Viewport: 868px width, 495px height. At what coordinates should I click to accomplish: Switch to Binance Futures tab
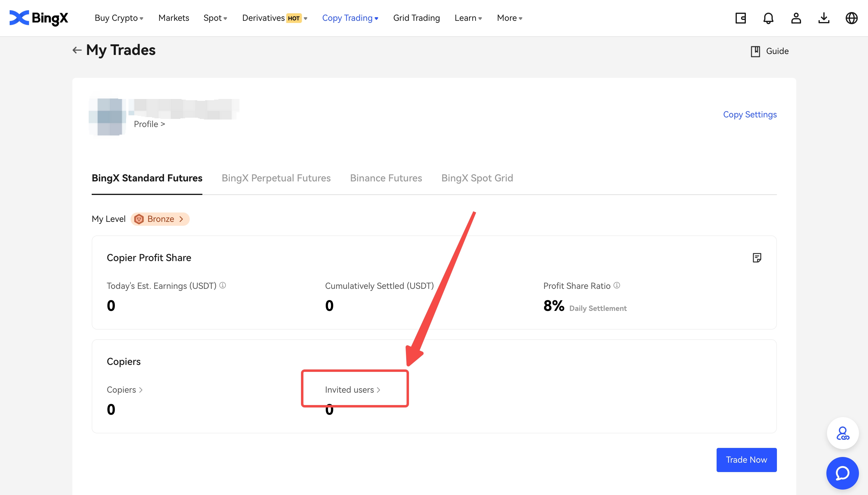click(386, 178)
